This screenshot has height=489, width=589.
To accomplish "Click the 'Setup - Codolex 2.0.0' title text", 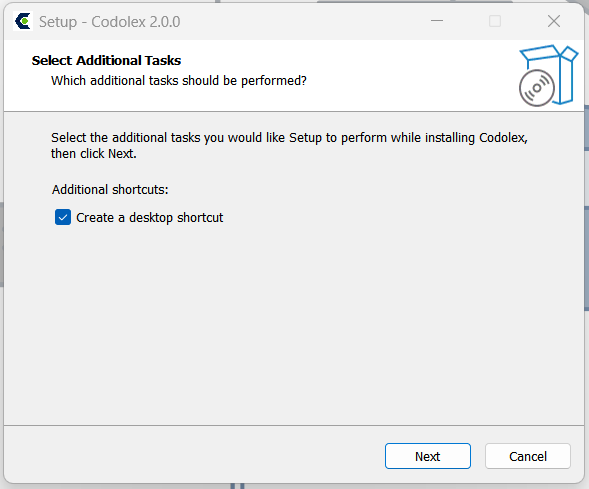I will 109,22.
